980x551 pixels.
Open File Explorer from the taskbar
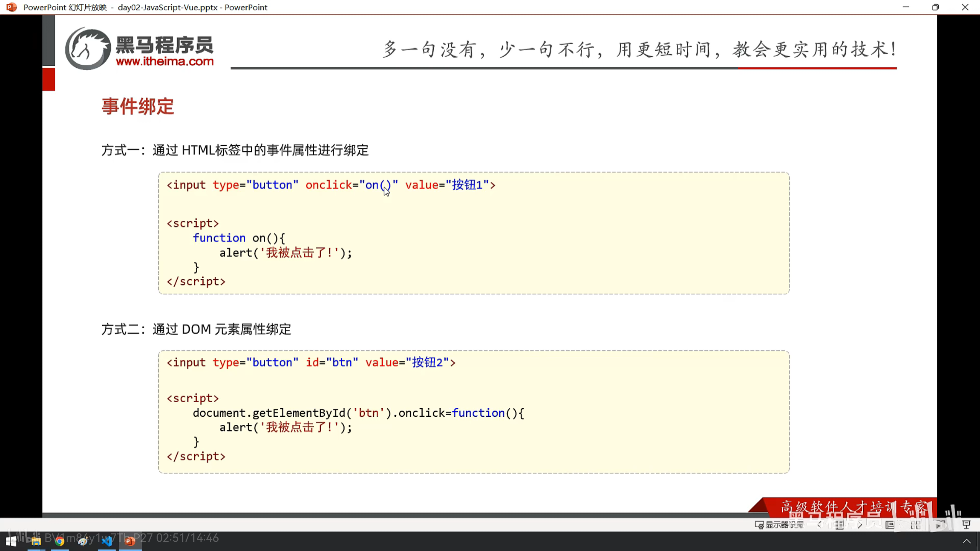(x=36, y=541)
